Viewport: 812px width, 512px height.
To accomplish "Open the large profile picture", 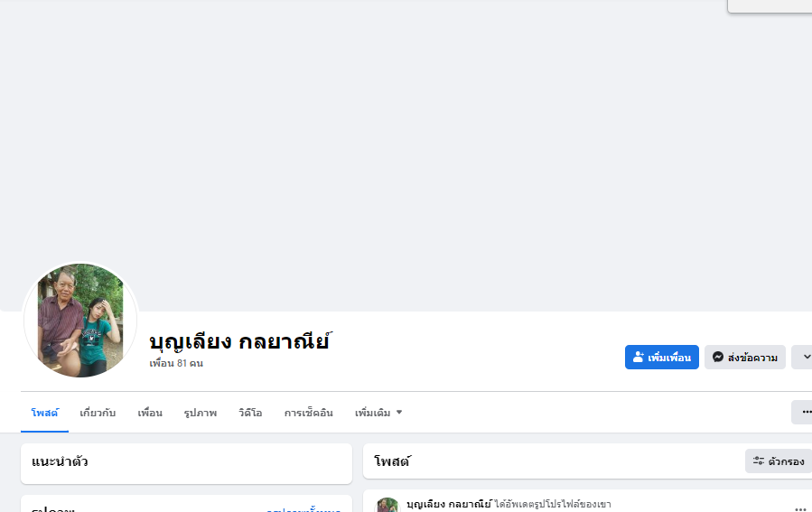I will point(80,321).
